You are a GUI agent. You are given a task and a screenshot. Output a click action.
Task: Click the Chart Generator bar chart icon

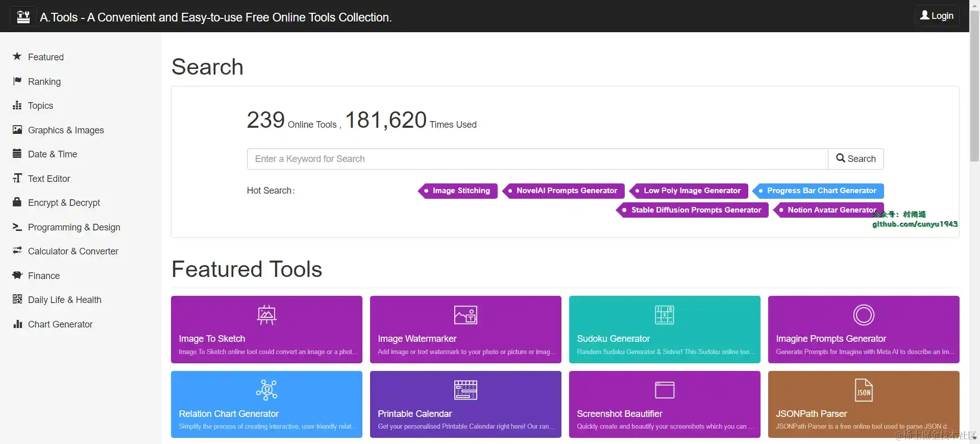17,323
